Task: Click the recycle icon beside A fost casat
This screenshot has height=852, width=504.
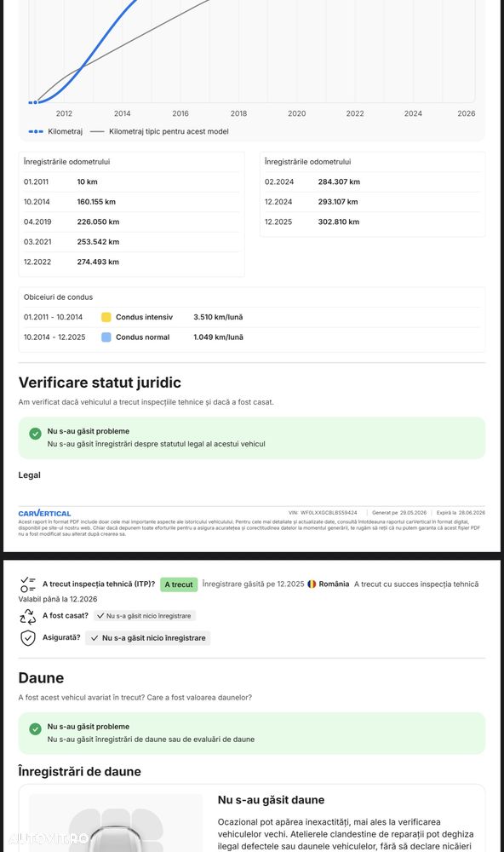Action: tap(28, 616)
